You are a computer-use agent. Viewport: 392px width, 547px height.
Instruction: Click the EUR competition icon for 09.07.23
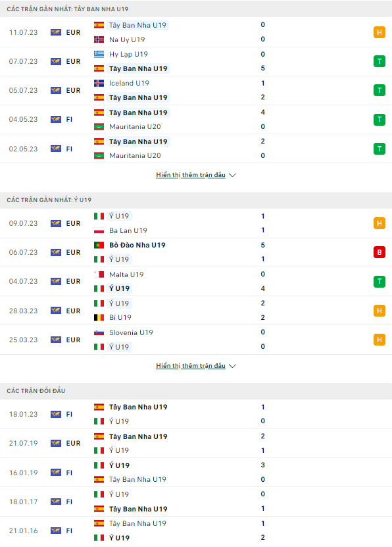[56, 223]
